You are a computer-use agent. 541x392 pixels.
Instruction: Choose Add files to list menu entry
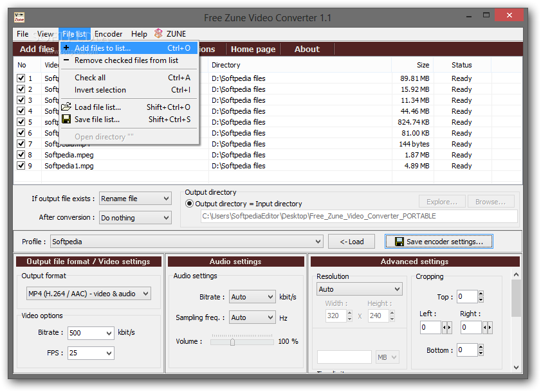coord(129,48)
